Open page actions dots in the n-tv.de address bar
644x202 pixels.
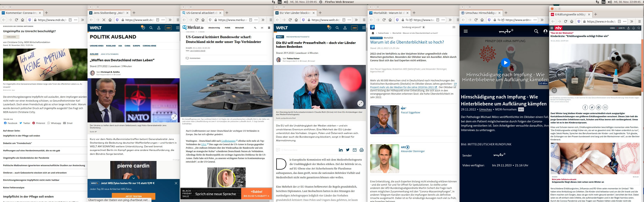(x=625, y=21)
